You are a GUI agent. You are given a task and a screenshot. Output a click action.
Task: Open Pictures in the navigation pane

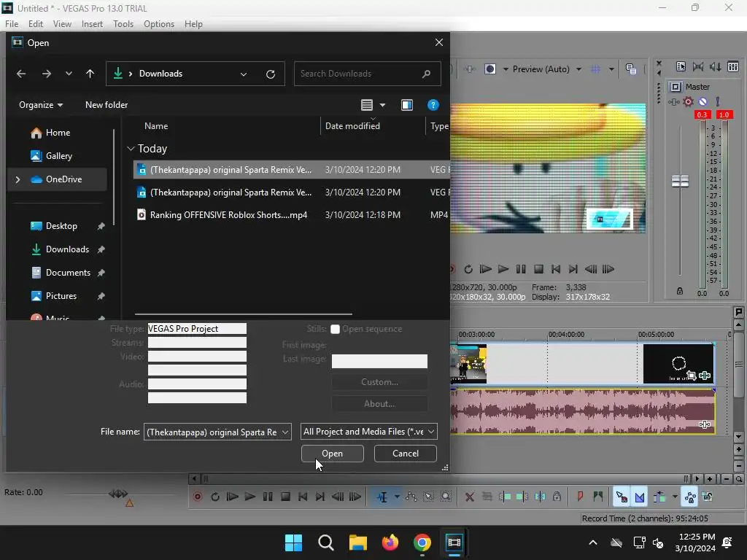(x=61, y=296)
